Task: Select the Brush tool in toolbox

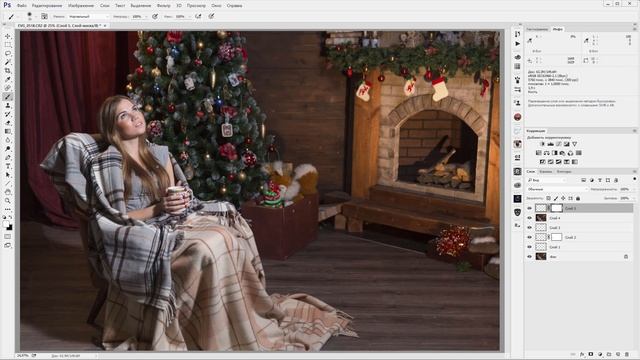Action: pyautogui.click(x=8, y=97)
